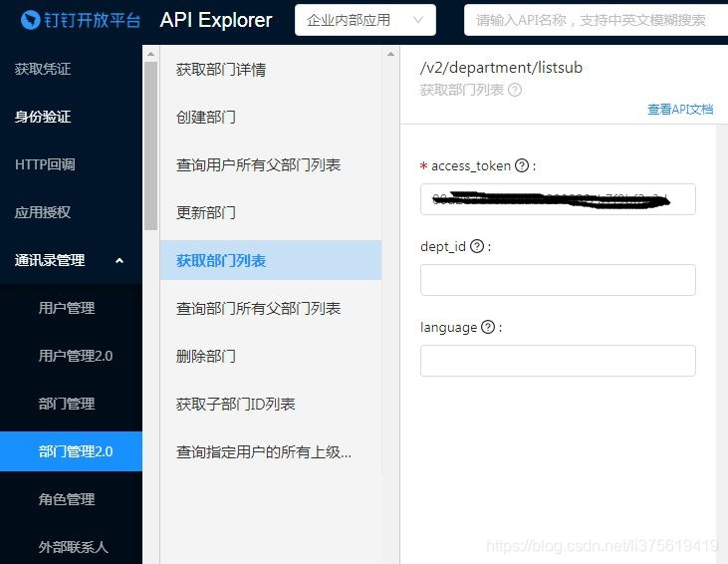Click the /v2/department/listsub path text

pyautogui.click(x=501, y=68)
